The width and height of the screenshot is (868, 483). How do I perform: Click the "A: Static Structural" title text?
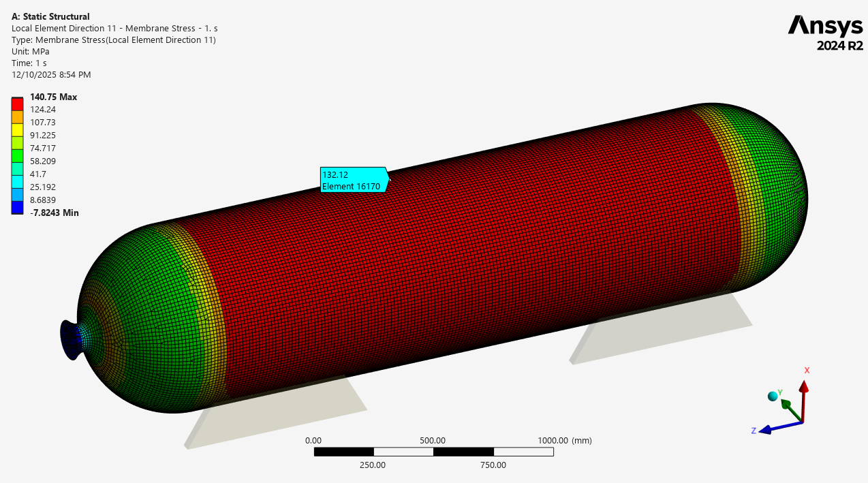[x=50, y=16]
